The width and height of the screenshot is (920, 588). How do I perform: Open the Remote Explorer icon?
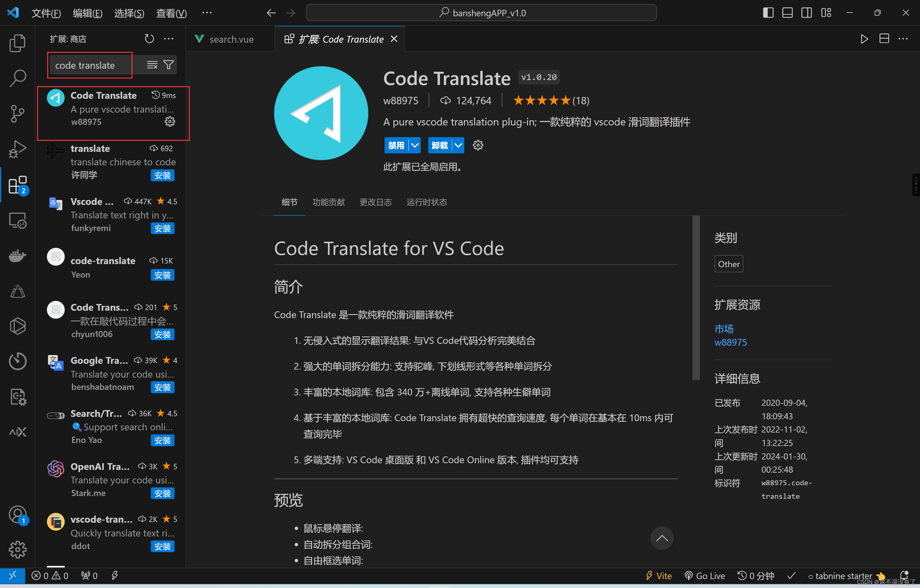(x=17, y=221)
